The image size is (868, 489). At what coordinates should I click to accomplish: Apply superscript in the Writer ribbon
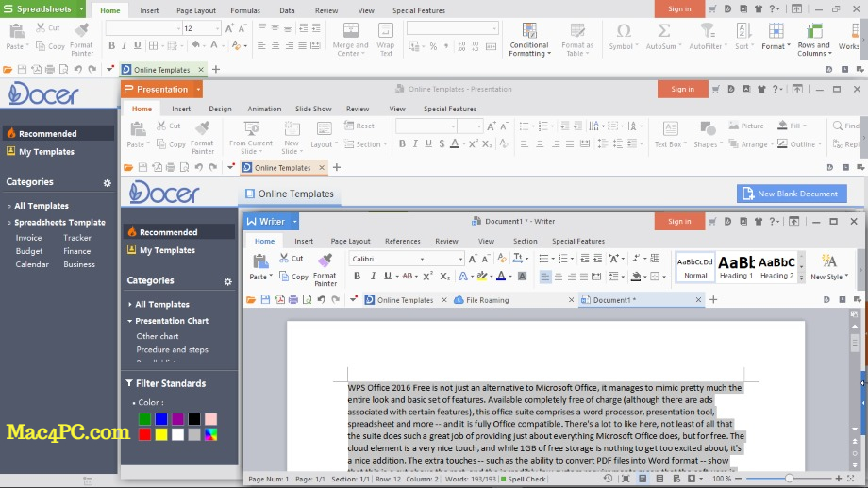pos(427,276)
